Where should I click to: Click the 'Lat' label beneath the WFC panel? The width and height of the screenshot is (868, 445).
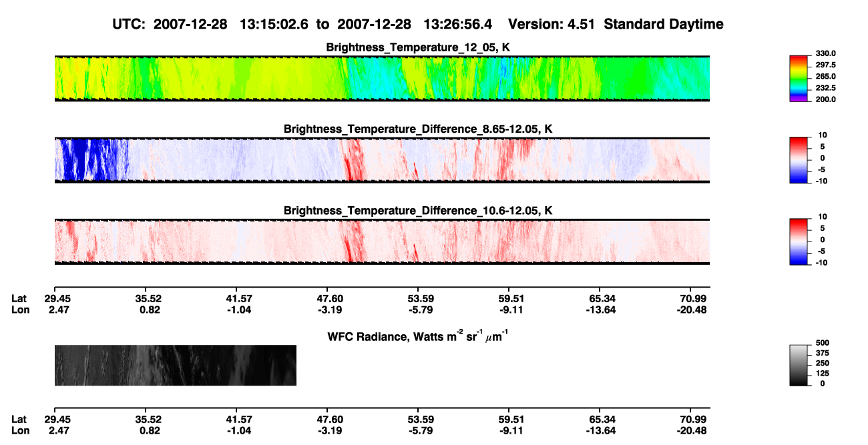[19, 419]
